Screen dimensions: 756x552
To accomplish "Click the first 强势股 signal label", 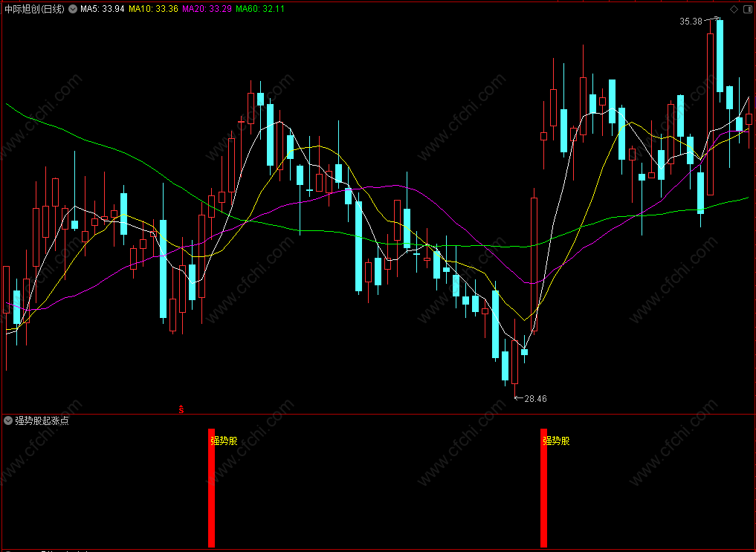I will [224, 441].
